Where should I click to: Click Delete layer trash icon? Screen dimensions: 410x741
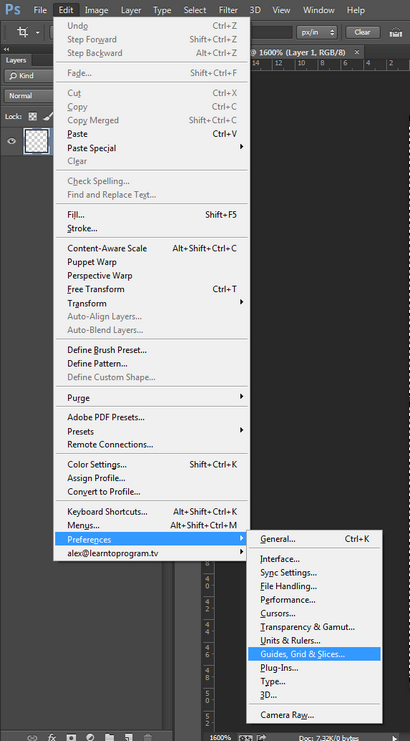[147, 737]
